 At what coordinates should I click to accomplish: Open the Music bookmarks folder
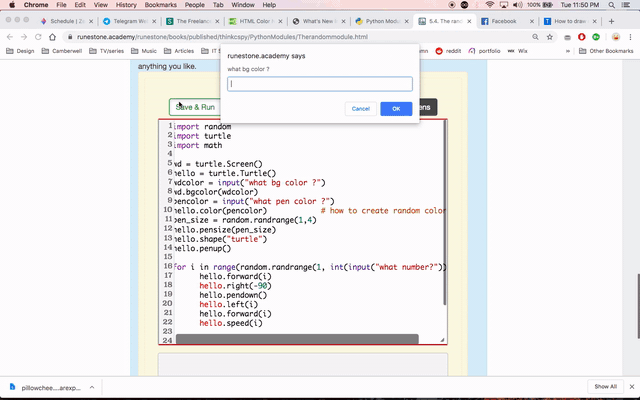click(144, 51)
